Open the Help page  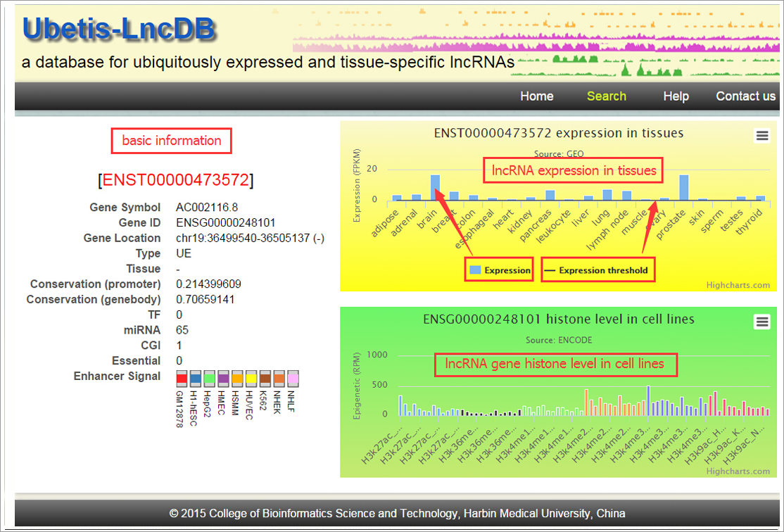pyautogui.click(x=676, y=96)
